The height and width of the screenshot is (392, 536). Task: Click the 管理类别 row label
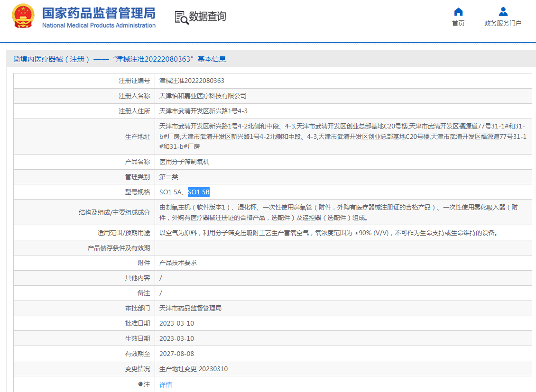[138, 177]
